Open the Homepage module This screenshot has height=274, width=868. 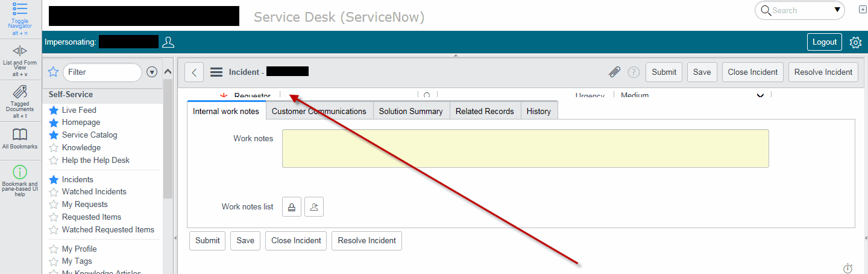point(81,123)
